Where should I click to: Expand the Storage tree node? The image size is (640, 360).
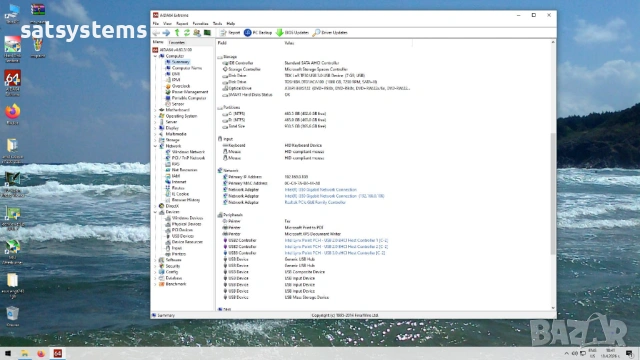pyautogui.click(x=155, y=140)
